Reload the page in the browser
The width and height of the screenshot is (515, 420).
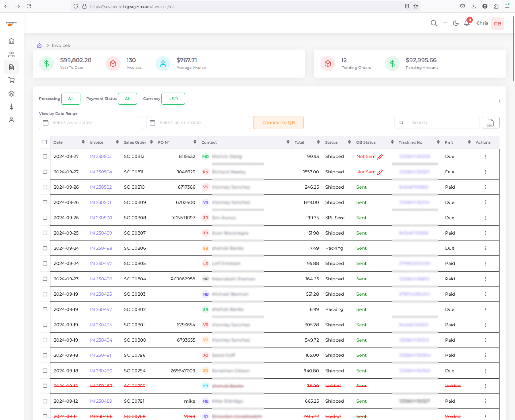29,6
